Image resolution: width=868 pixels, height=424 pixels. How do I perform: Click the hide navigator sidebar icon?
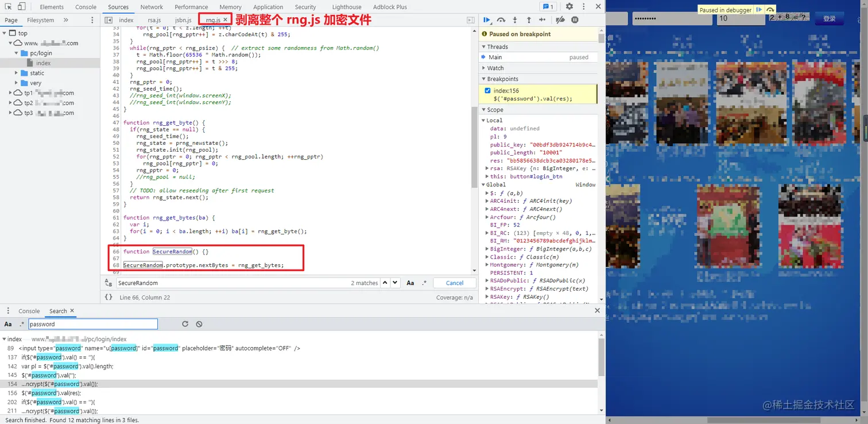pyautogui.click(x=108, y=20)
